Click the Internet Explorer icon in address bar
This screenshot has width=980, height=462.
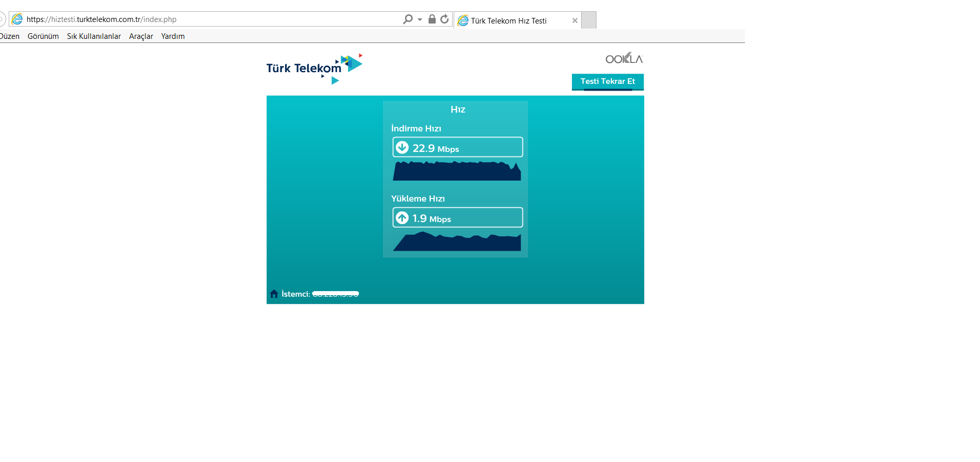(17, 19)
